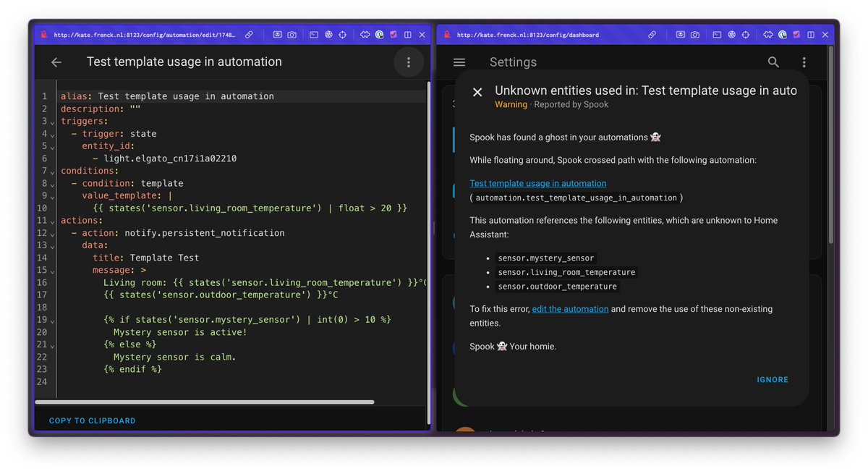Ignore the Spook warning

(x=773, y=380)
